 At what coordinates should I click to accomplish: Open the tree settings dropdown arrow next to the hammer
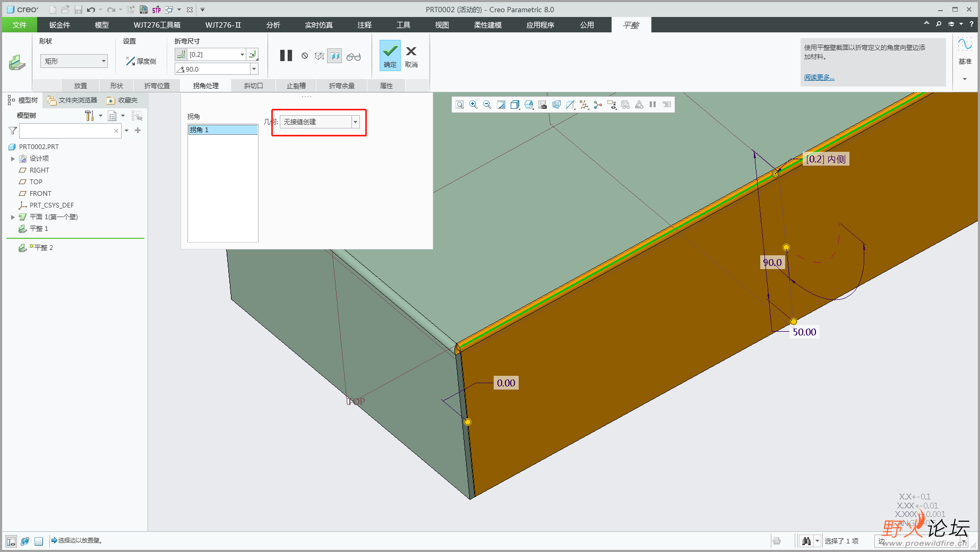tap(100, 116)
